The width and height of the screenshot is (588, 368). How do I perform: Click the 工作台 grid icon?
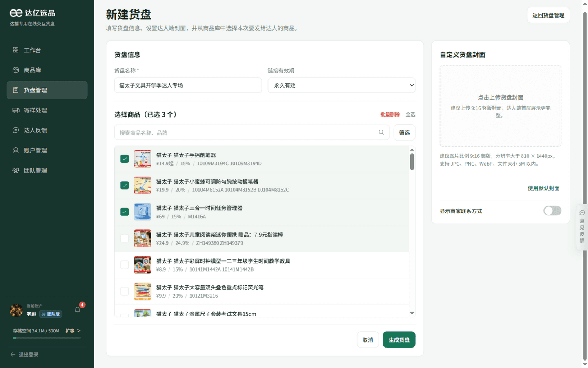point(16,50)
